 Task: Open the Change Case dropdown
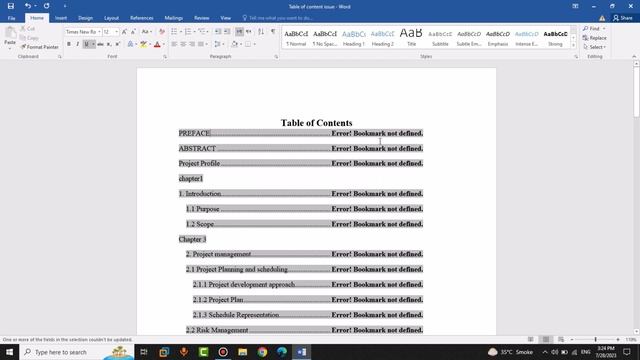pyautogui.click(x=147, y=32)
